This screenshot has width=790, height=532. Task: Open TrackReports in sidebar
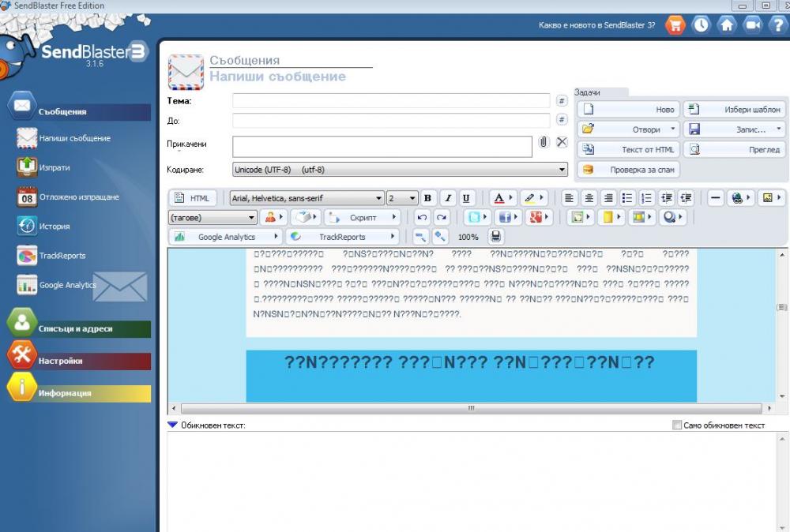click(51, 256)
